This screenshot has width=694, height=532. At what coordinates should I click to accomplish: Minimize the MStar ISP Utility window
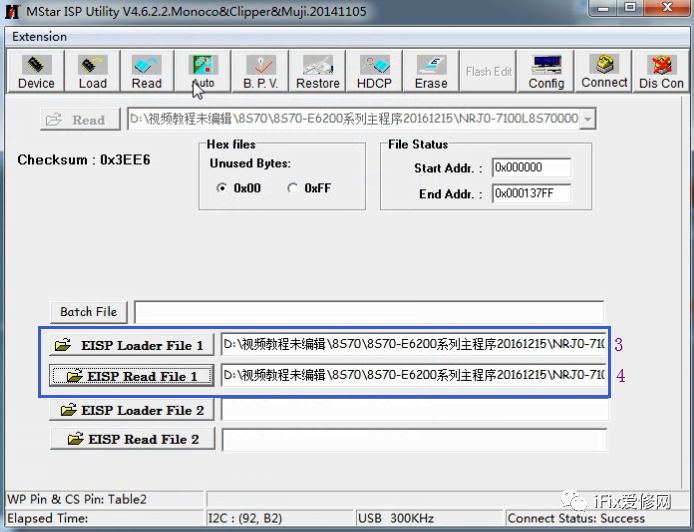pos(603,8)
